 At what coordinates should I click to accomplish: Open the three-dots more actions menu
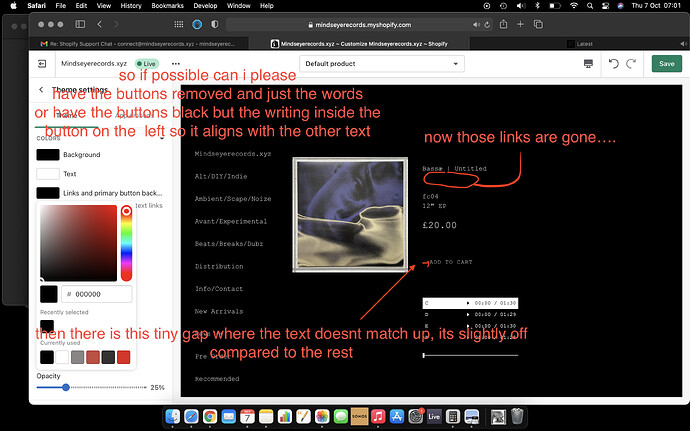(x=176, y=64)
